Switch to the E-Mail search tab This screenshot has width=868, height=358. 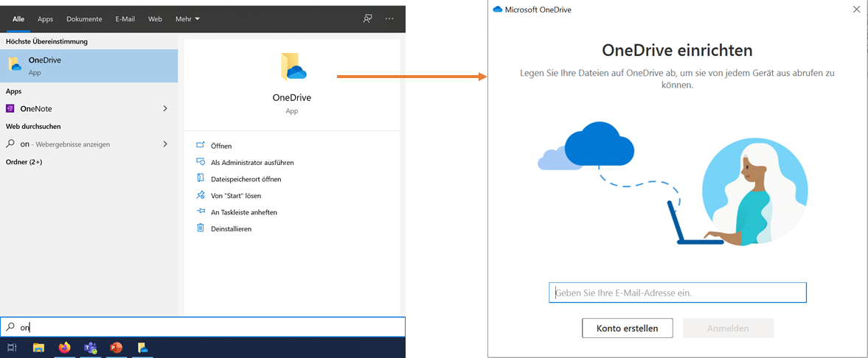[125, 19]
